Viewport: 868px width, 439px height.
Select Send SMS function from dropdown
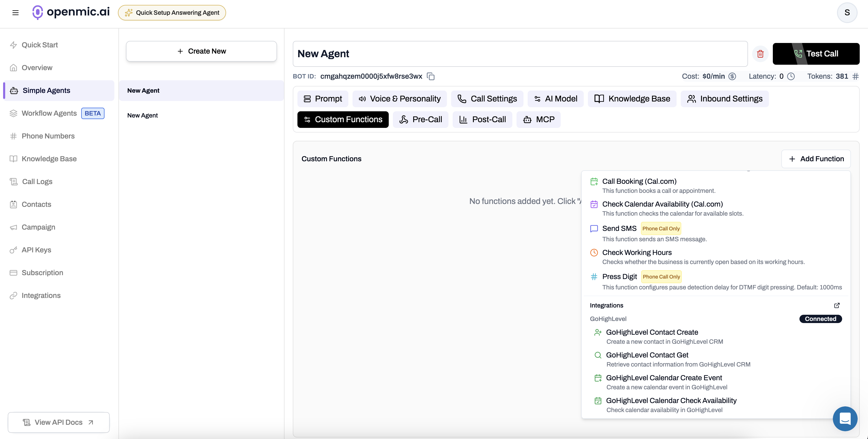(619, 229)
